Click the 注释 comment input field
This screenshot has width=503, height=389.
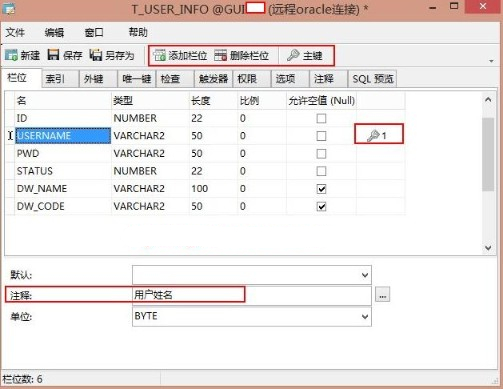click(252, 295)
